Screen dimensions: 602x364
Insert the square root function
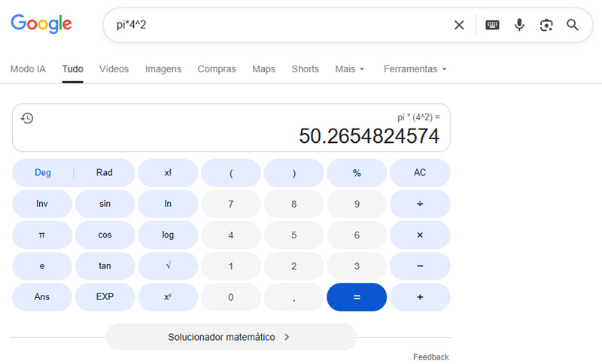point(168,265)
